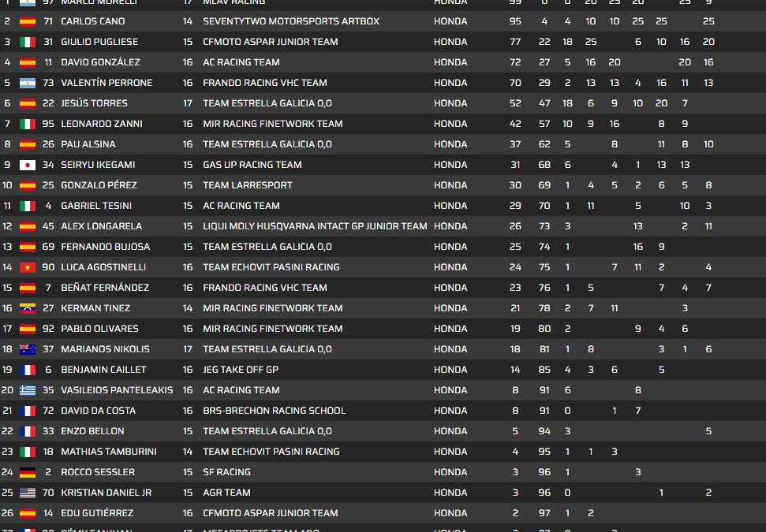Screen dimensions: 766x532
Task: Select rider David González in standings
Action: (x=100, y=62)
